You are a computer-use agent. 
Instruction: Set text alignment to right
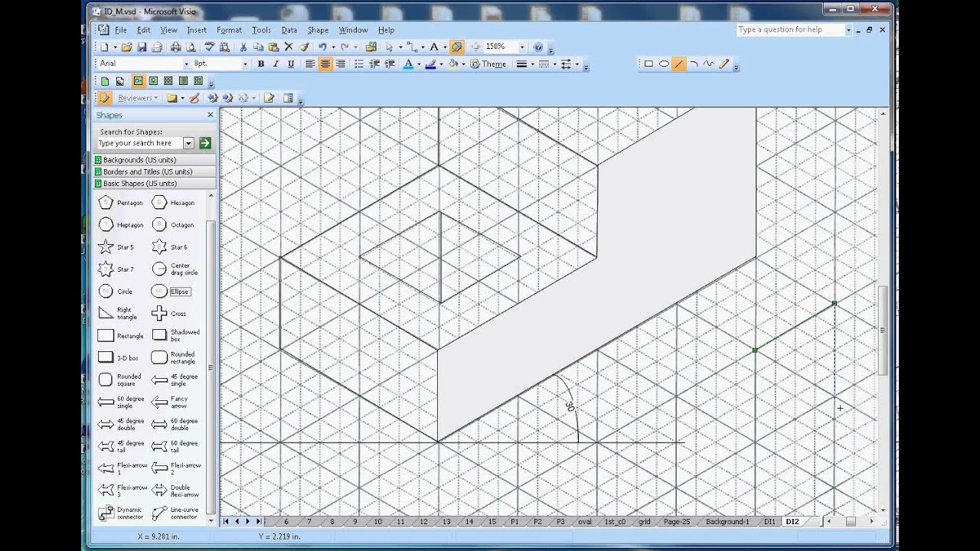(341, 64)
